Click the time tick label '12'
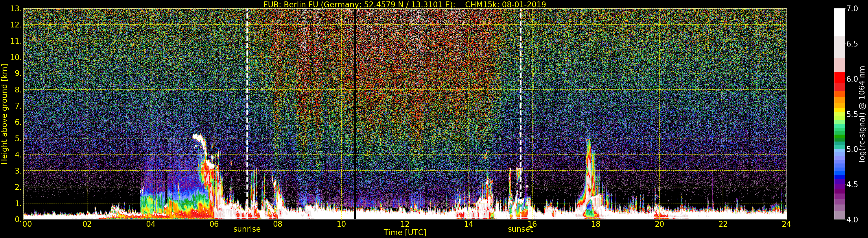The image size is (868, 238). tap(405, 224)
